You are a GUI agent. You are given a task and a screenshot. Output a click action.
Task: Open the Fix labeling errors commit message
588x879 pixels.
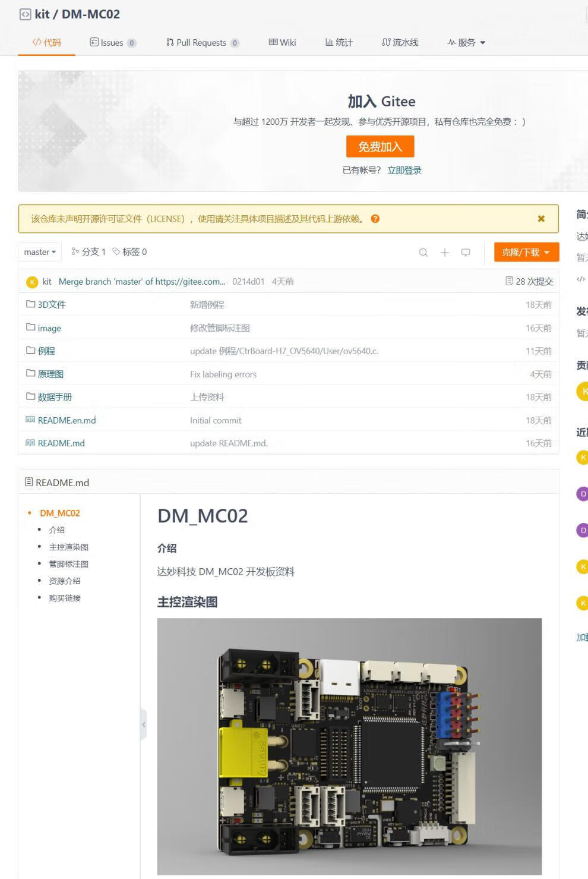click(x=223, y=374)
